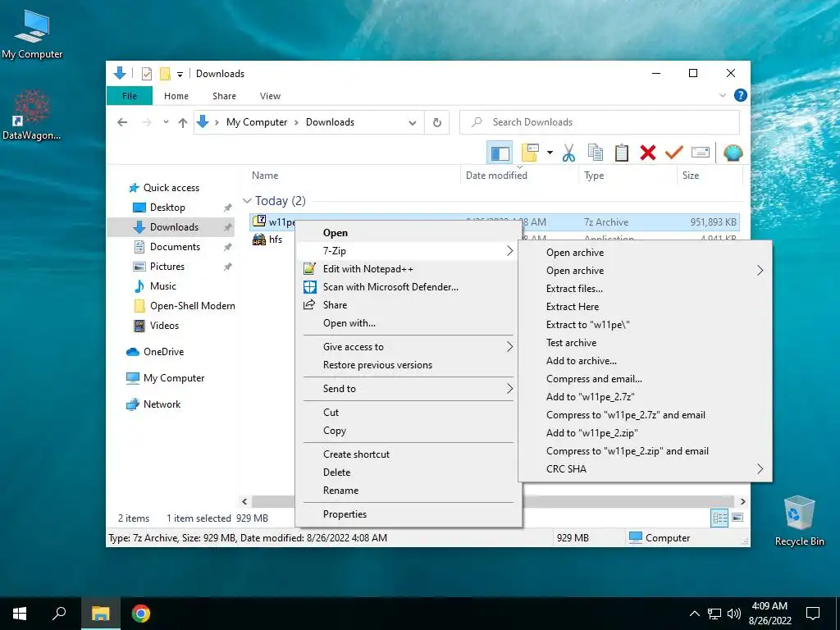This screenshot has height=630, width=840.
Task: Click the folder options toolbar icon
Action: (530, 153)
